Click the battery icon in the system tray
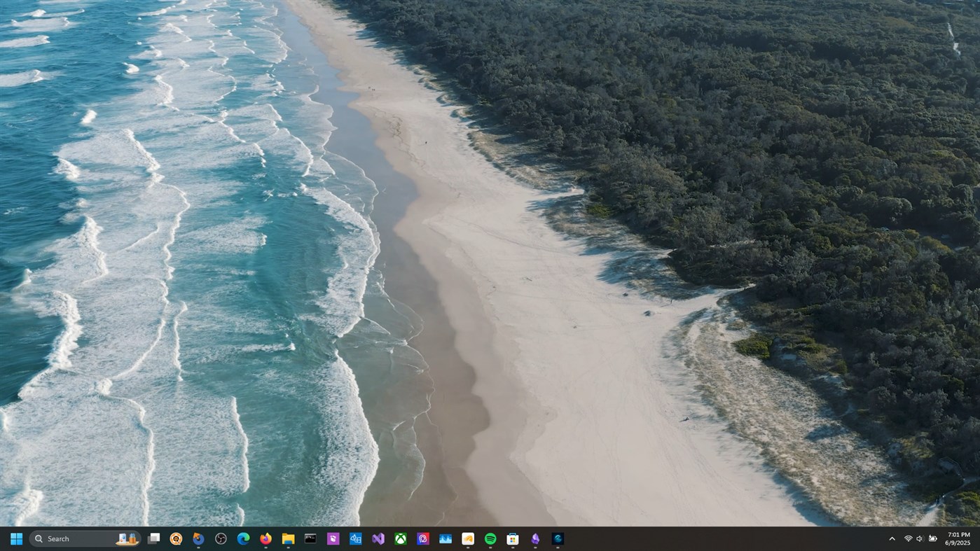 tap(933, 538)
